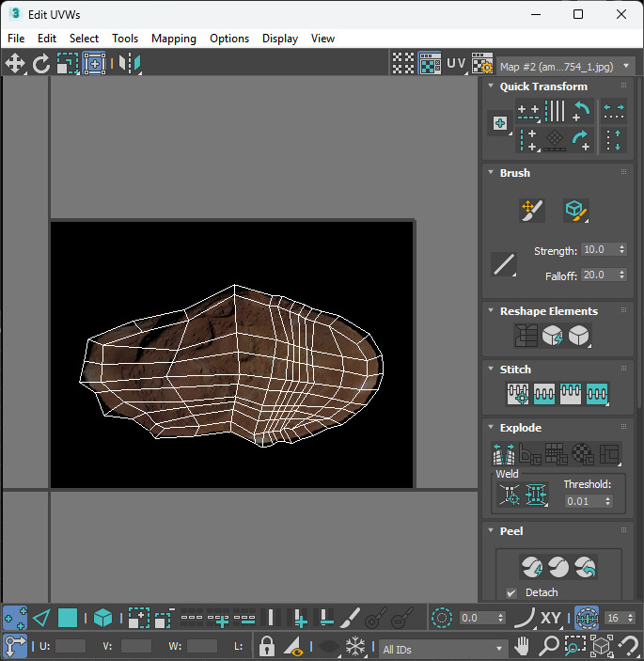The image size is (644, 661).
Task: Click the Zoom magnifier tool
Action: click(x=549, y=647)
